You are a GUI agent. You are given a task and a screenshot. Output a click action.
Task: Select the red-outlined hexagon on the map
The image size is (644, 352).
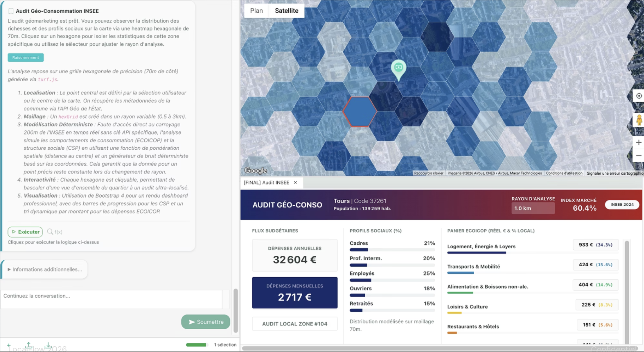click(360, 112)
